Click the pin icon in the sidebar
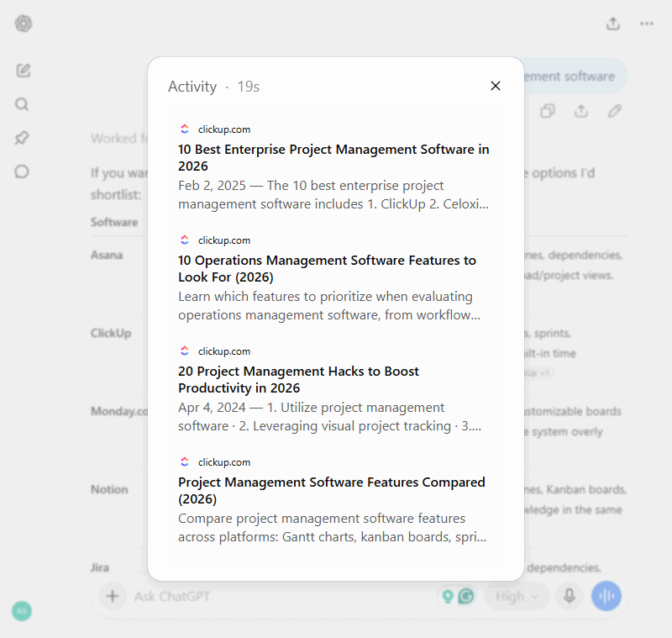672x638 pixels. [x=22, y=138]
